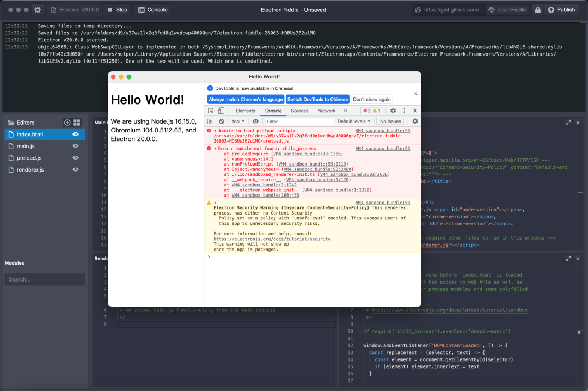Expand the Electron Security Warning message

point(215,203)
